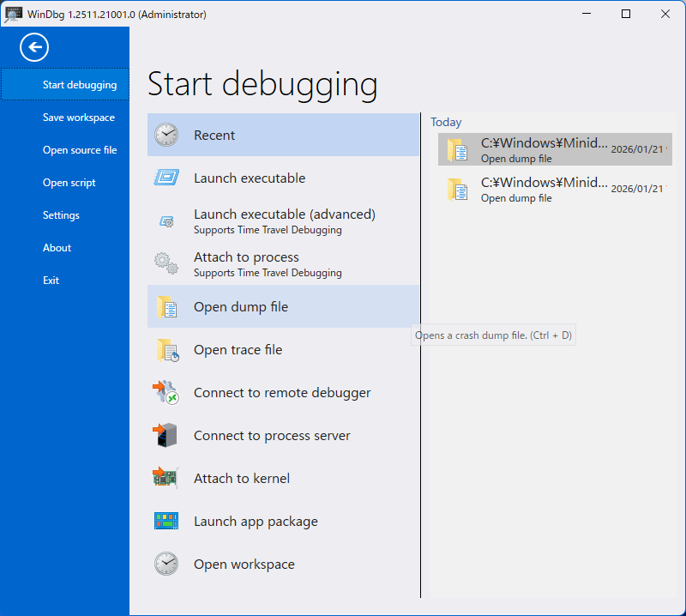The width and height of the screenshot is (686, 616).
Task: Click Exit in the left menu
Action: pos(51,281)
